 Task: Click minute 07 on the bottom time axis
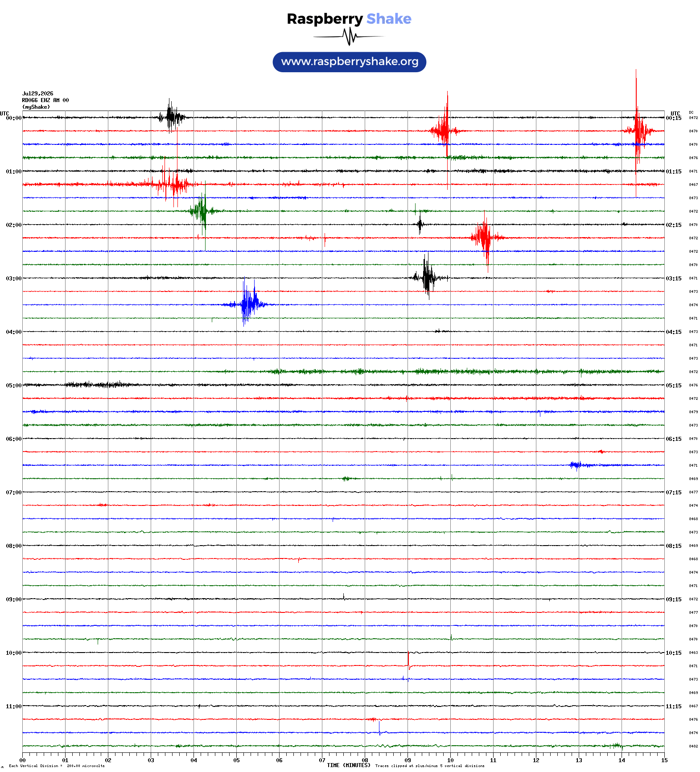[x=322, y=760]
